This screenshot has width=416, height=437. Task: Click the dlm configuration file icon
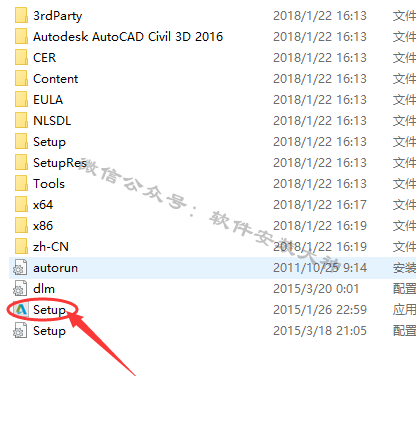(20, 289)
